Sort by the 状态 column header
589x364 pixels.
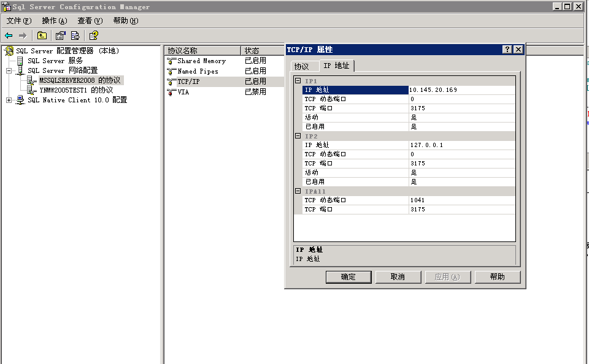point(262,51)
